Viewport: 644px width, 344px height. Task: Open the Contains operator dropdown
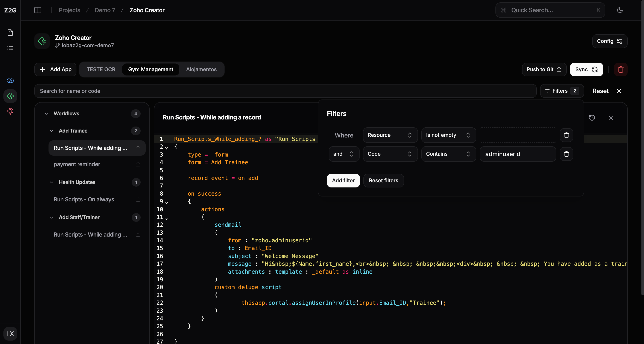click(448, 154)
